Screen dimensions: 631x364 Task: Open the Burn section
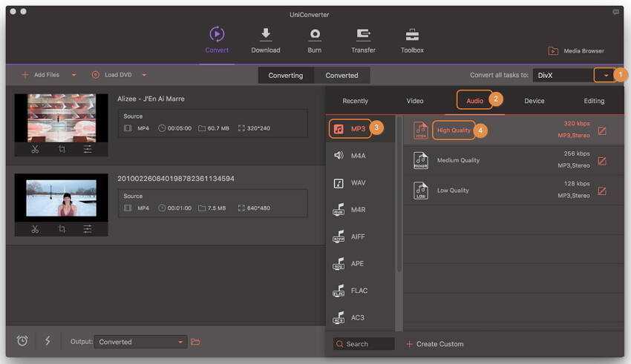[314, 40]
